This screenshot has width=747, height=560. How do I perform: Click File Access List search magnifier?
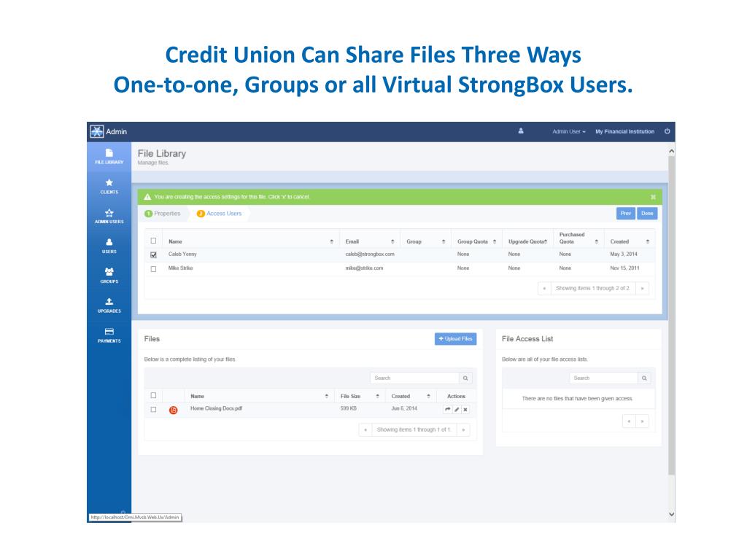[x=644, y=378]
